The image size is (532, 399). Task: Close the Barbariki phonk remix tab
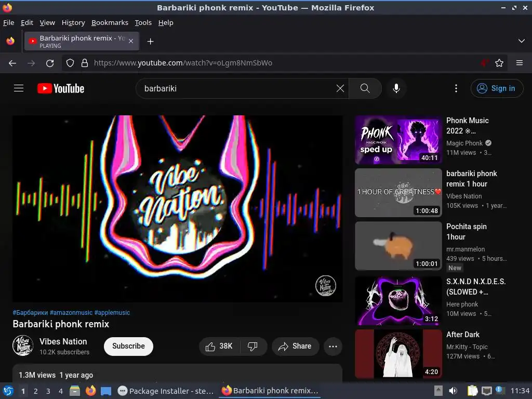(x=131, y=41)
